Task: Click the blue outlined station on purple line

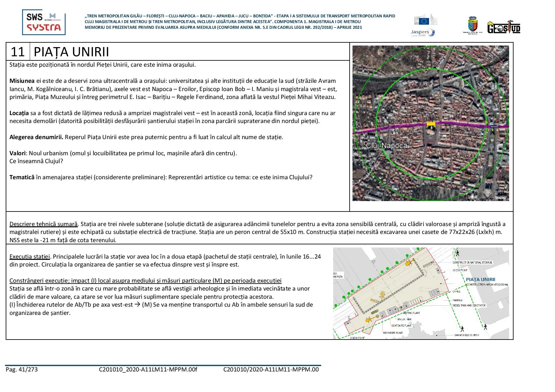Action: (x=494, y=126)
